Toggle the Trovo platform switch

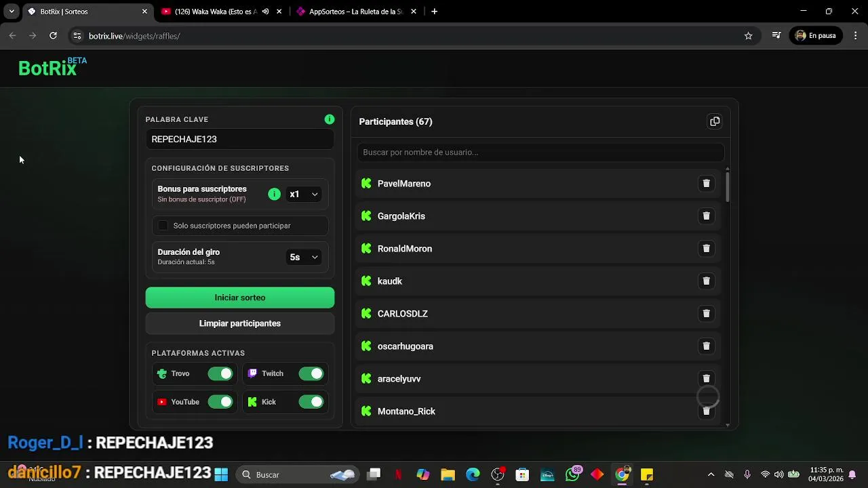pyautogui.click(x=220, y=373)
